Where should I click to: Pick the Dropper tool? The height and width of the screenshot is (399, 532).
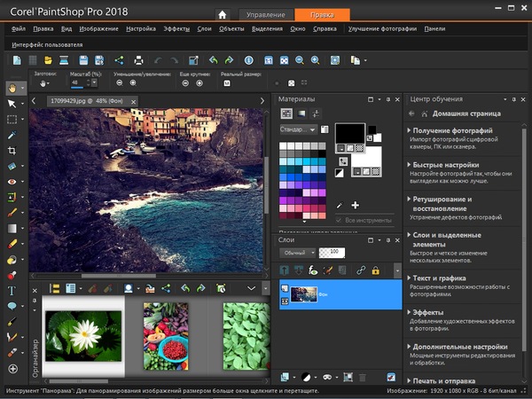point(12,135)
